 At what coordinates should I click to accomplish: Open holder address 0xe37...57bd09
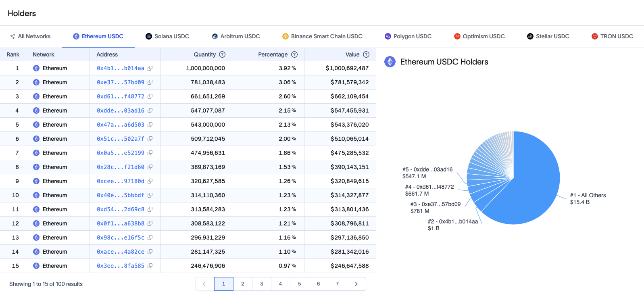pos(121,82)
